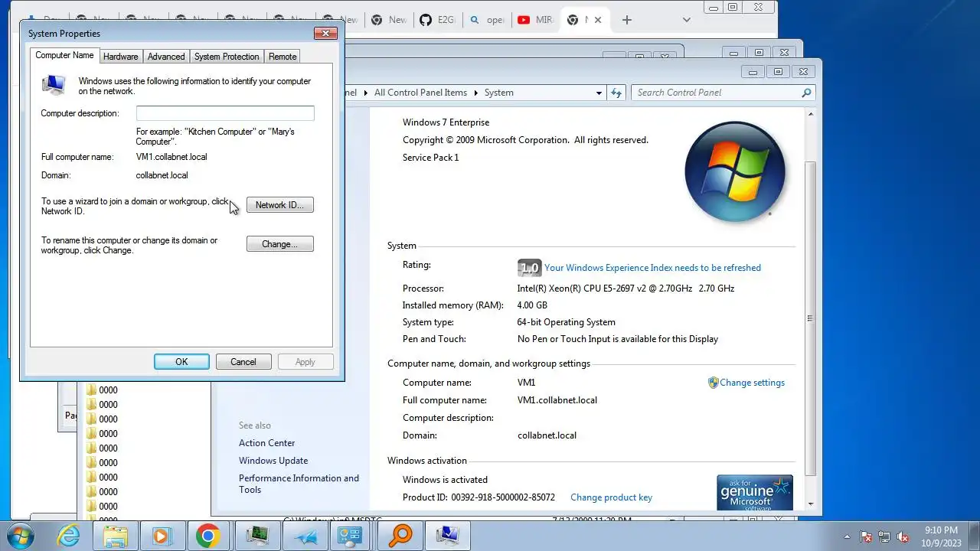Cancel the System Properties dialog

pyautogui.click(x=243, y=362)
